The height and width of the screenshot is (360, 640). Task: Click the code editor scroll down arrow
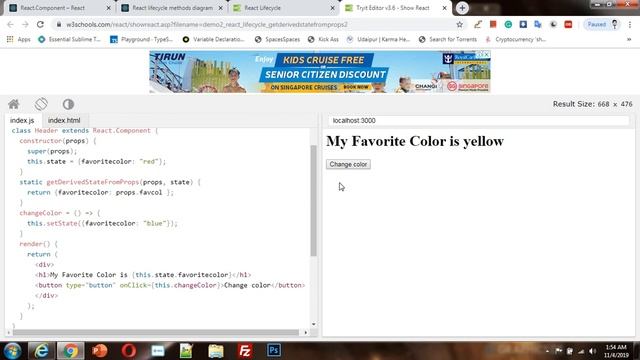(x=313, y=324)
